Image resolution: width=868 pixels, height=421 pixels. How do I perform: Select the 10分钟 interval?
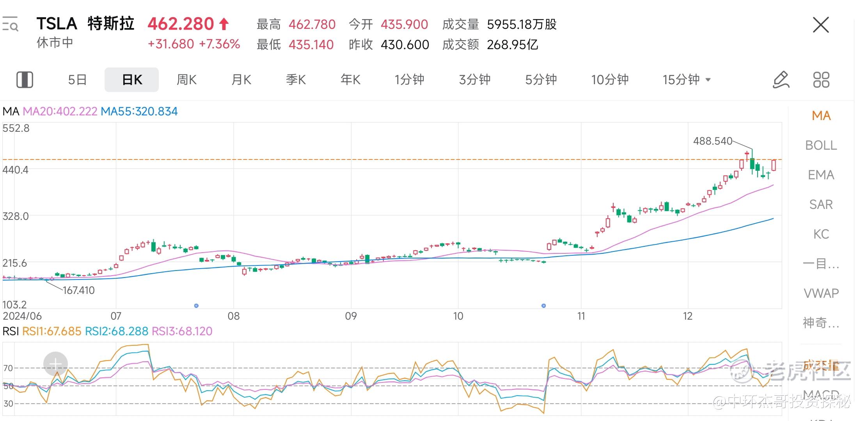tap(610, 80)
